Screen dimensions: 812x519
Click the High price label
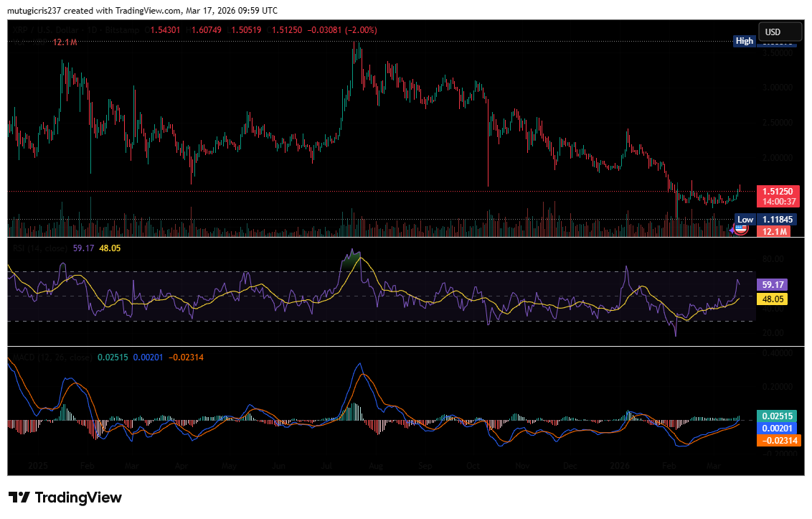(x=744, y=41)
